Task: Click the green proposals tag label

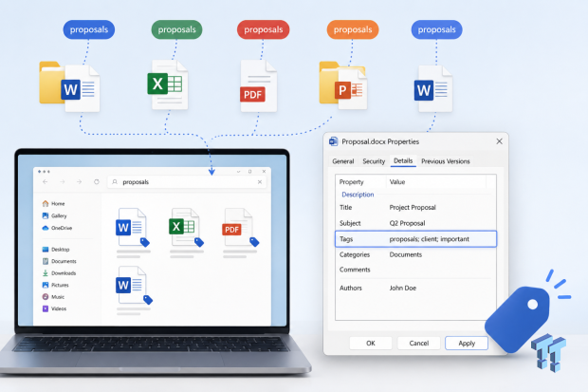Action: [x=176, y=29]
